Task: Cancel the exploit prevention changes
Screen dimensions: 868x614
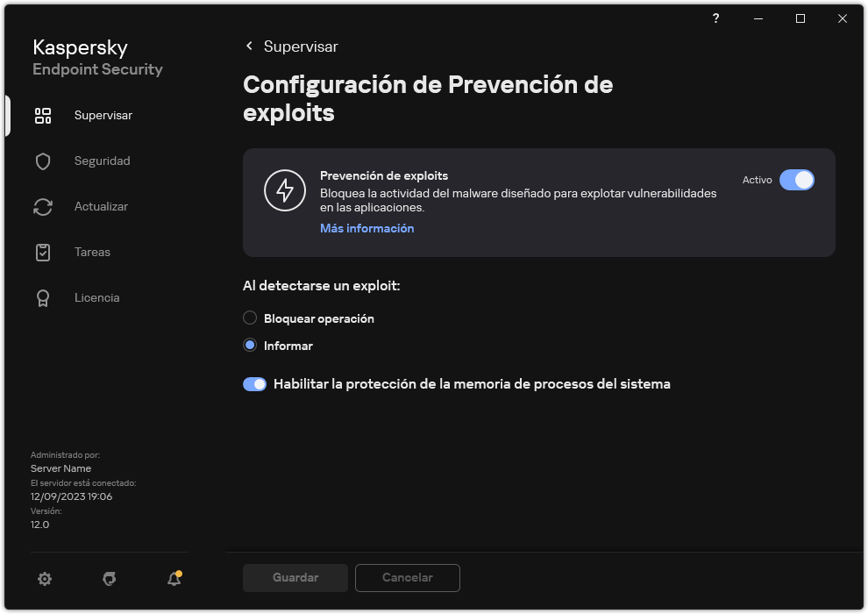Action: (x=407, y=578)
